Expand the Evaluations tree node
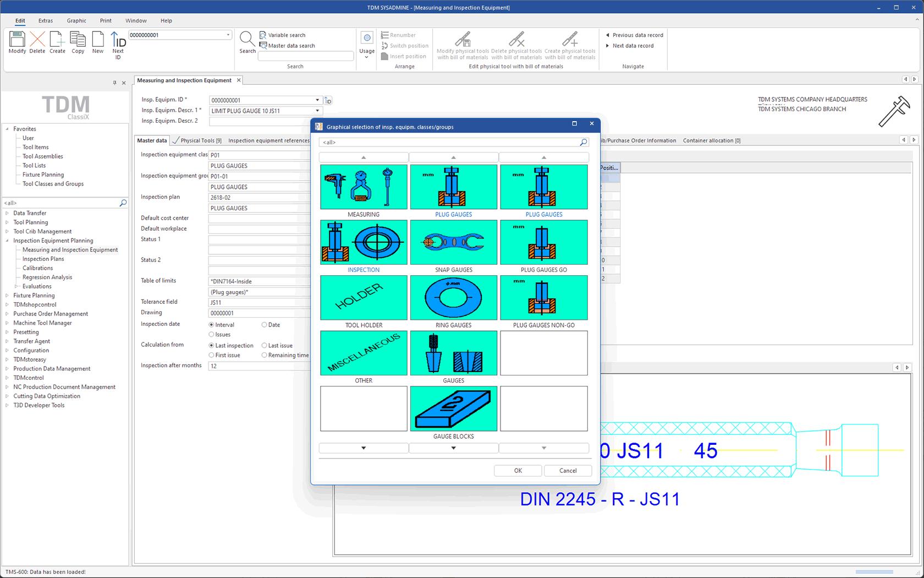 tap(16, 286)
